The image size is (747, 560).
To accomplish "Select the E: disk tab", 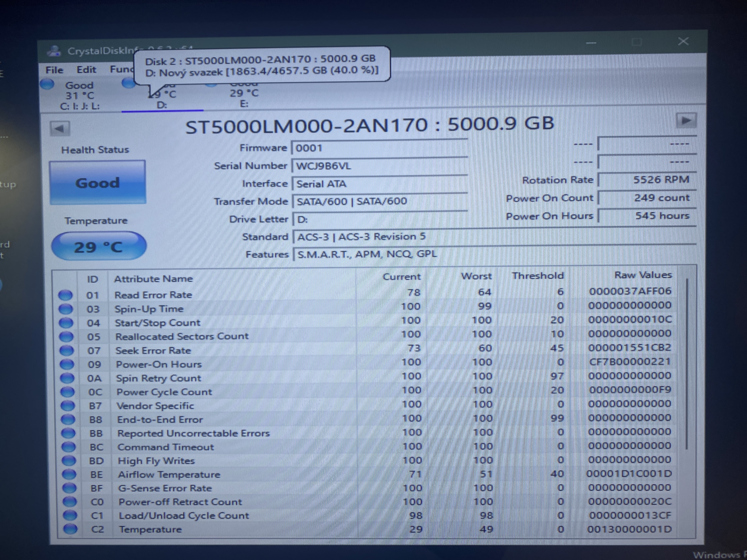I will (244, 95).
